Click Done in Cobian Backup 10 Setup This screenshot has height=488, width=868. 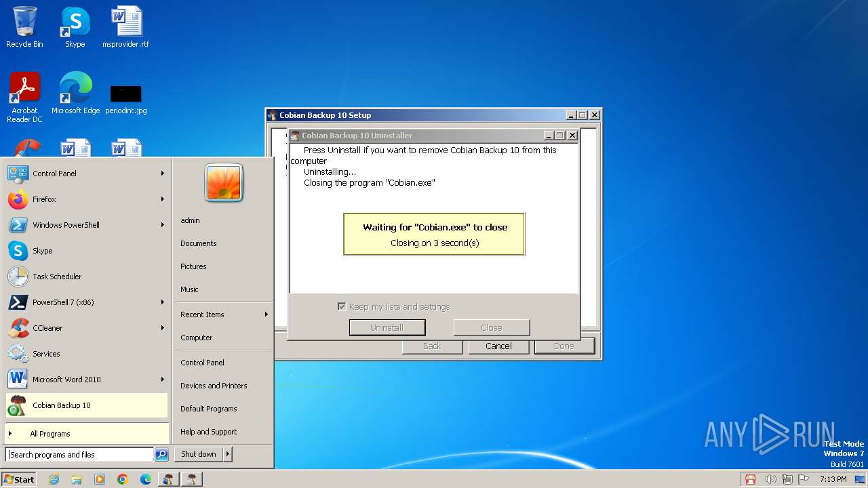click(564, 346)
